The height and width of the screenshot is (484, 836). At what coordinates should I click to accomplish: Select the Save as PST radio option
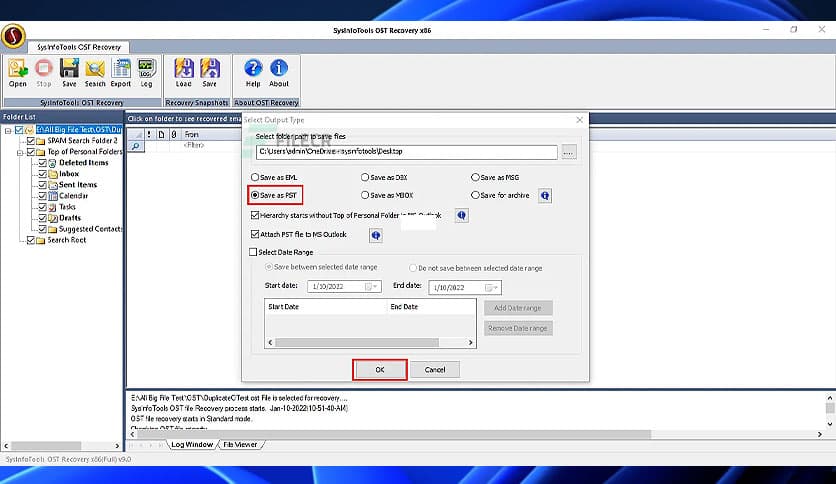(255, 195)
